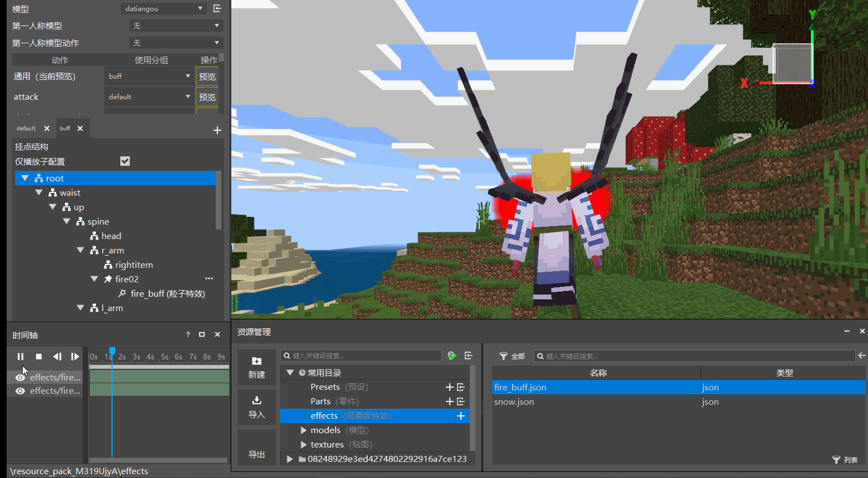Open the 第一人称模型动作 dropdown
868x478 pixels.
[x=176, y=43]
